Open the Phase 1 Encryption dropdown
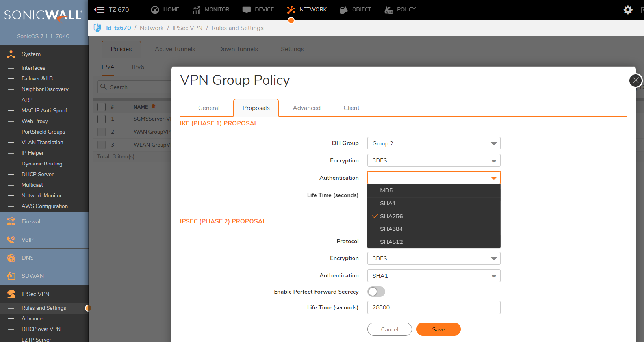The width and height of the screenshot is (644, 342). (x=434, y=160)
